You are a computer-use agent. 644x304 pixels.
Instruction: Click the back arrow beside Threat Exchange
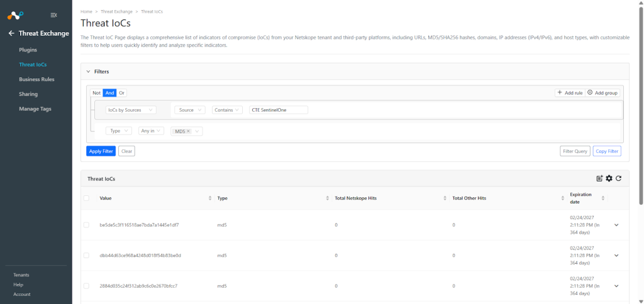pos(11,33)
